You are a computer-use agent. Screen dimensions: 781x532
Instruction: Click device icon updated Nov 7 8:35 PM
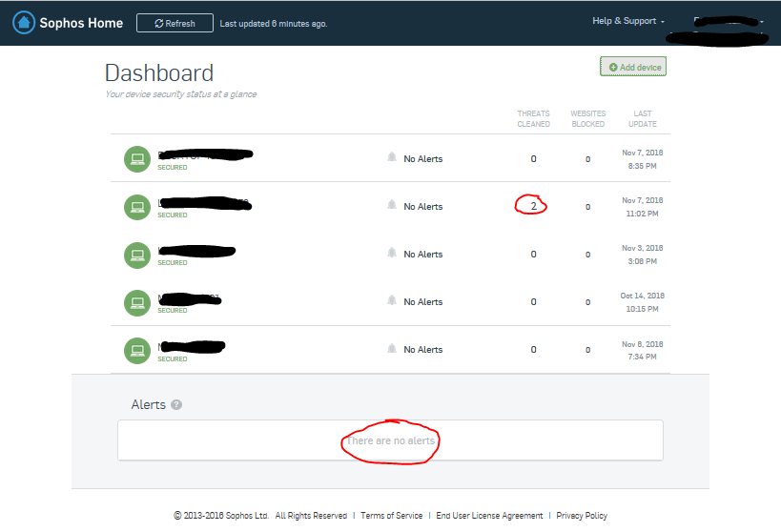tap(137, 159)
